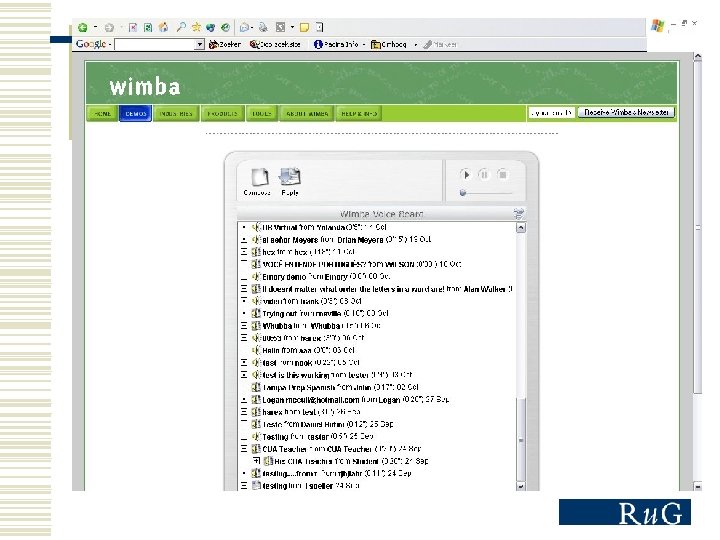Screen dimensions: 720x540
Task: Click the History toolbar icon
Action: [x=225, y=28]
